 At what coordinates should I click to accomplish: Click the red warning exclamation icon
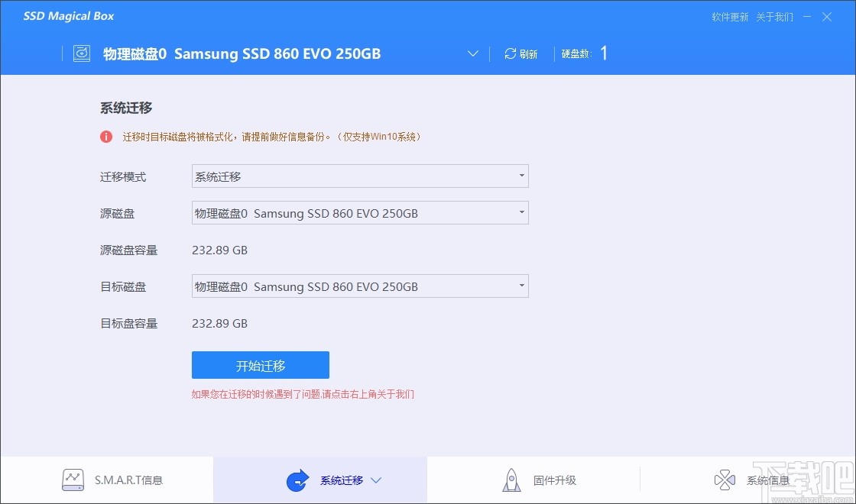[x=106, y=137]
